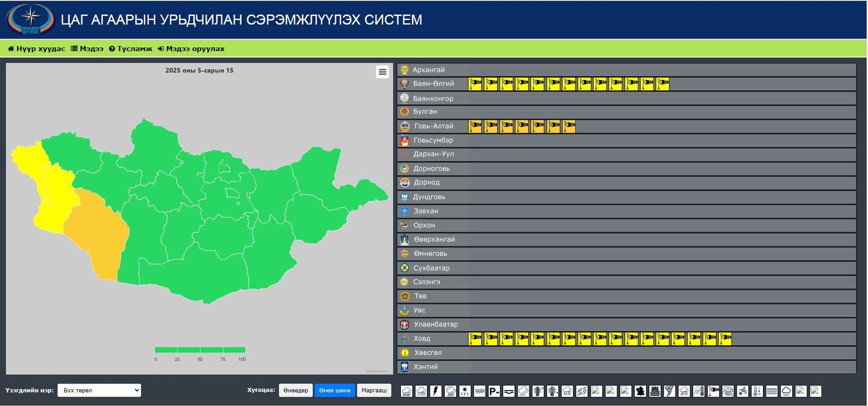
Task: Click Мэдээ оруулах login link
Action: [x=191, y=49]
